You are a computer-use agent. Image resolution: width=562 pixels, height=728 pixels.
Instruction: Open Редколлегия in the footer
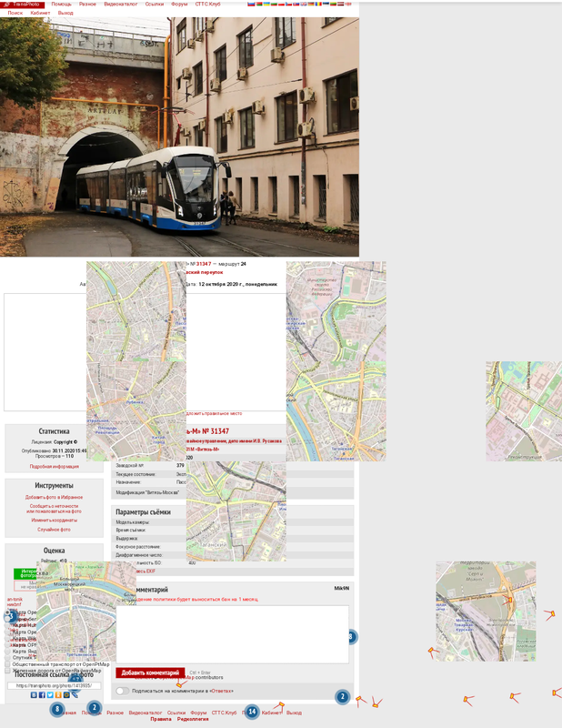pos(193,719)
